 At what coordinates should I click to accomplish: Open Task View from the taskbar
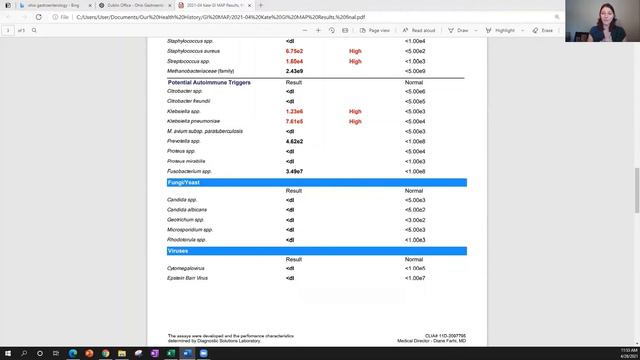point(56,353)
